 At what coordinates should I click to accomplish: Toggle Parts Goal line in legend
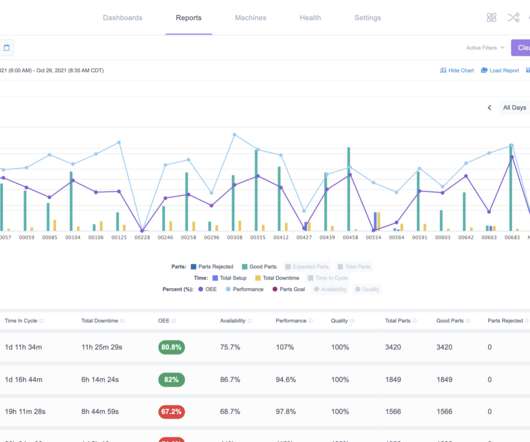tap(289, 289)
